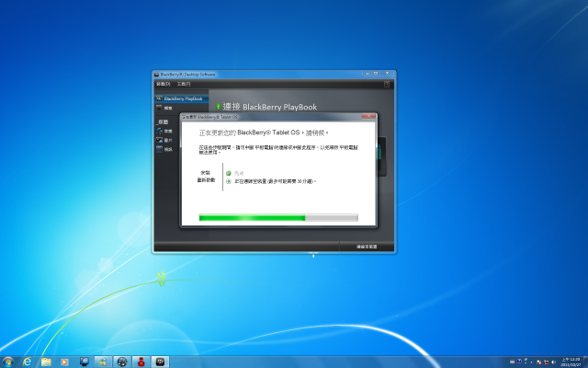Open the volume speaker control
The width and height of the screenshot is (588, 368).
point(553,362)
